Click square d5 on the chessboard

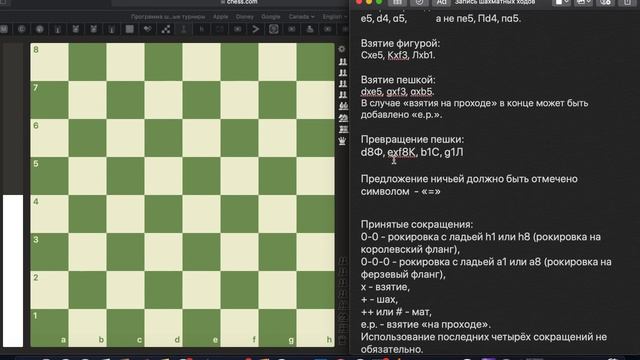click(163, 176)
